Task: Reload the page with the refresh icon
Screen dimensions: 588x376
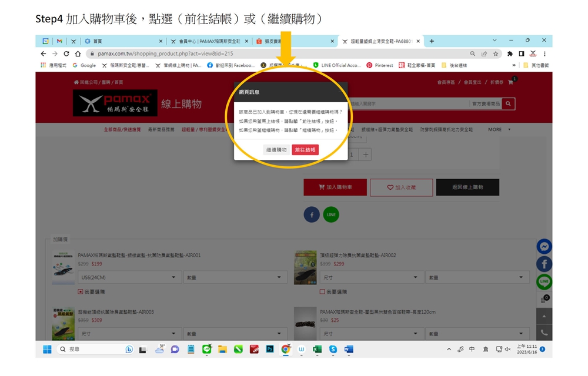Action: 66,53
